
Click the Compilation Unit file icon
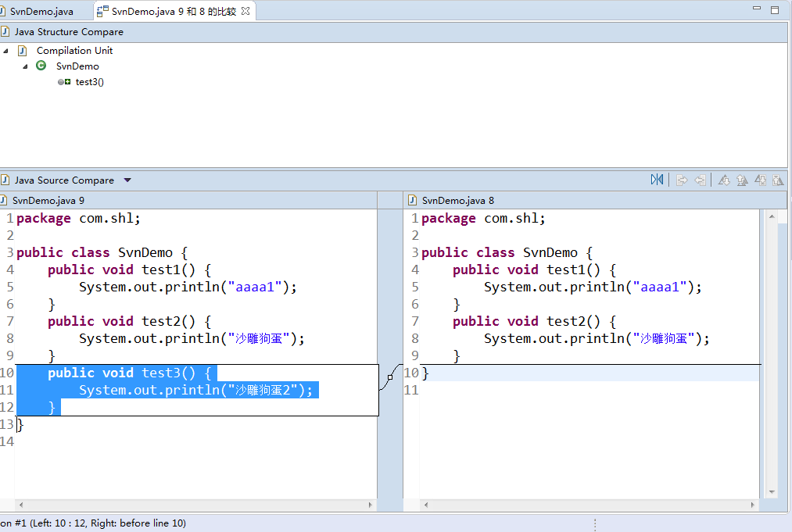[22, 51]
